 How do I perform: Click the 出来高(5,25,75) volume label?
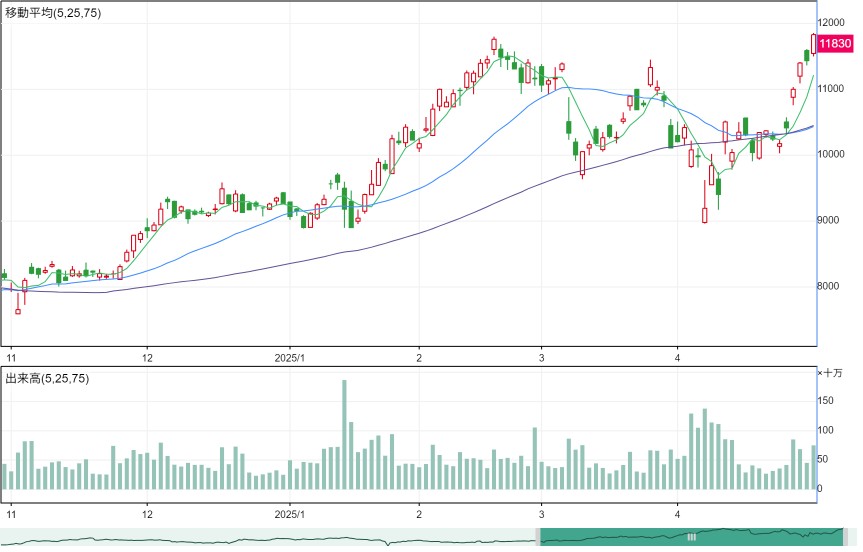tap(47, 379)
